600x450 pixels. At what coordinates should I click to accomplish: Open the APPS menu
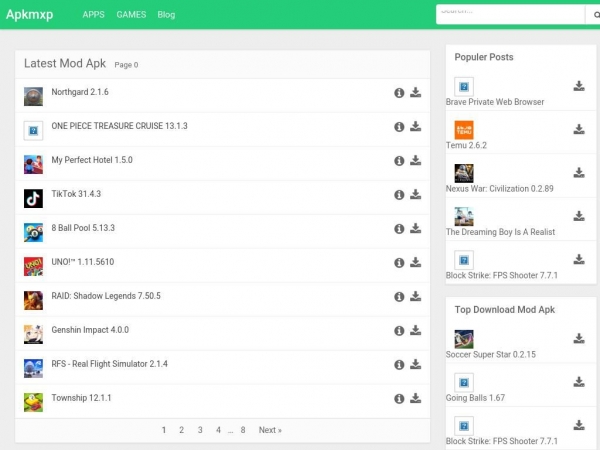click(x=93, y=15)
